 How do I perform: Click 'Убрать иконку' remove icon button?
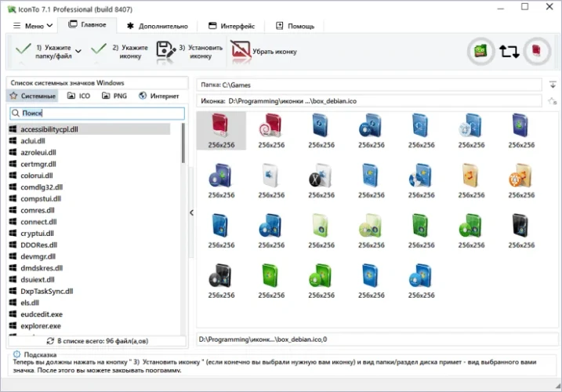265,52
